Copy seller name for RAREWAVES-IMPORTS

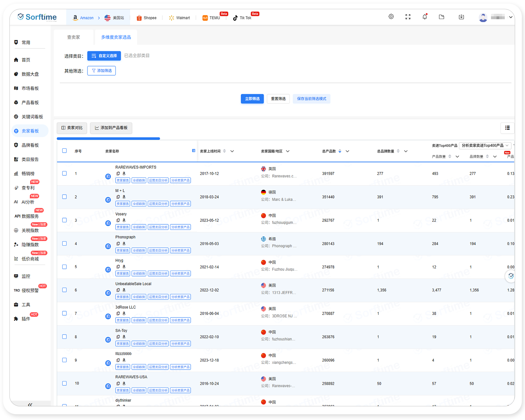point(118,174)
